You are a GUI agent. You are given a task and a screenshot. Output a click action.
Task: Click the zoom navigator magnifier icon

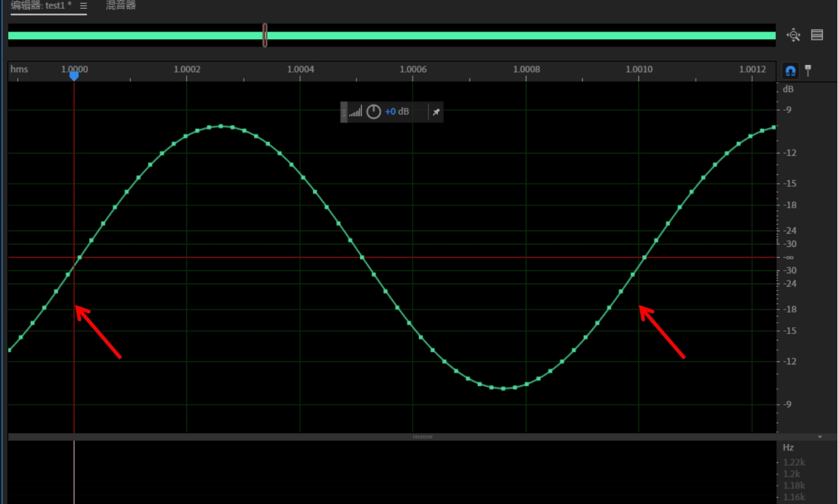[793, 35]
